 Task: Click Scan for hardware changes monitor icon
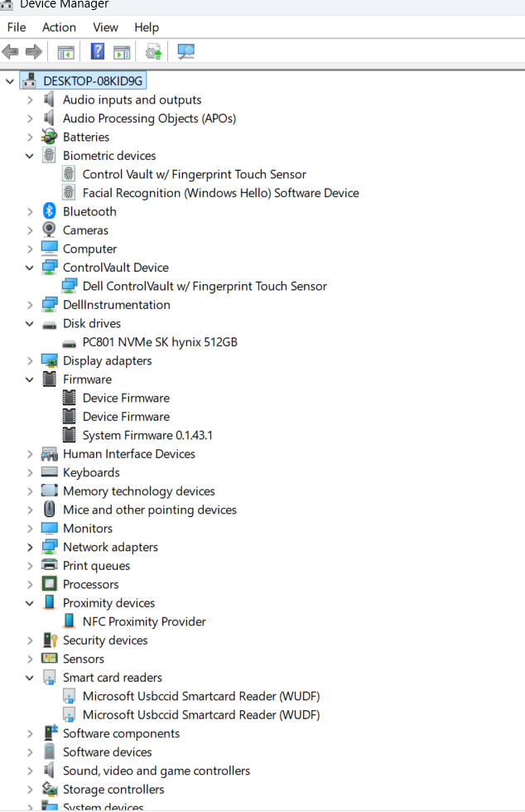click(185, 51)
